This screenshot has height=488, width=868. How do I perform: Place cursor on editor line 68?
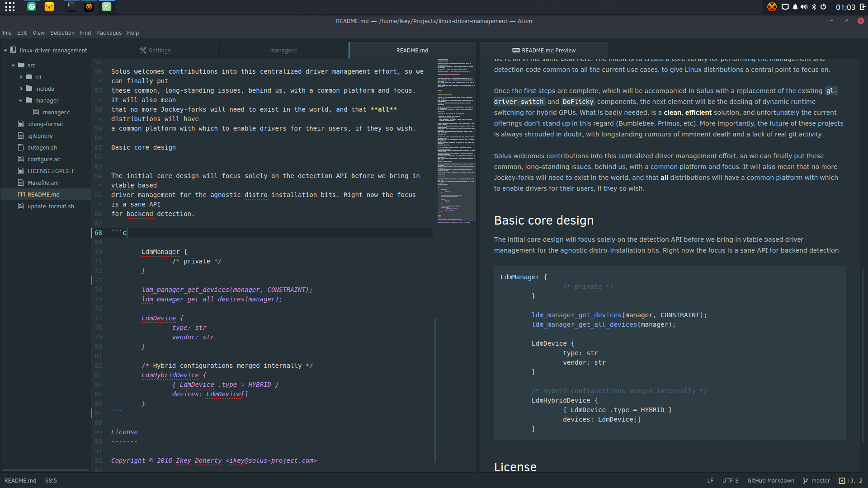(x=271, y=233)
